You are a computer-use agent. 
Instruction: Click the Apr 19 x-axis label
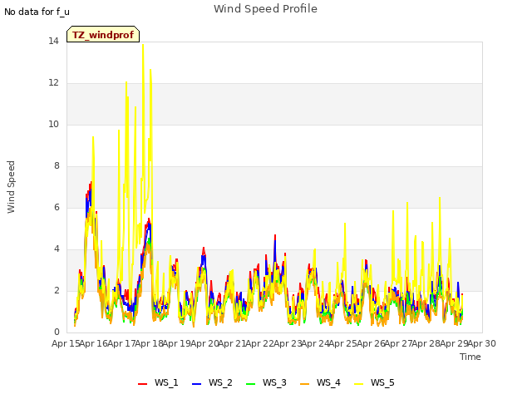pos(177,343)
